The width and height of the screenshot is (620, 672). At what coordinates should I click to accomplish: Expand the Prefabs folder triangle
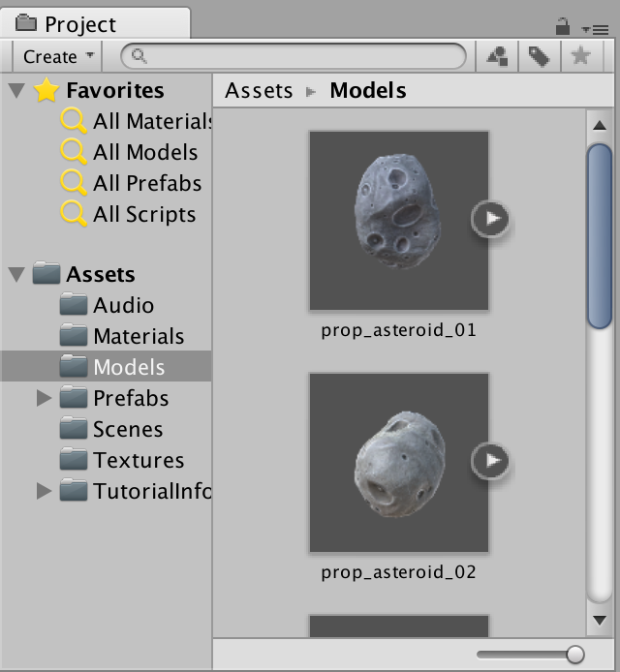[x=44, y=398]
